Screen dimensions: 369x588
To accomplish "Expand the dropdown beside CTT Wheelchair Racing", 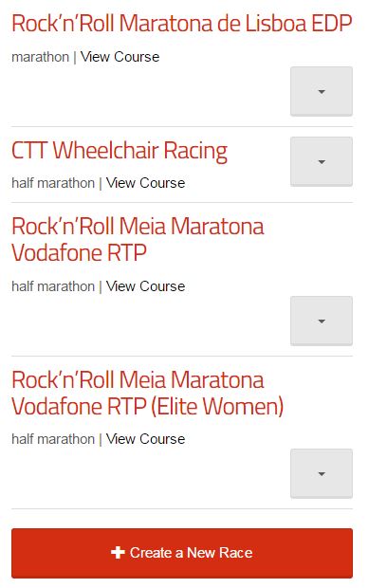I will coord(322,161).
